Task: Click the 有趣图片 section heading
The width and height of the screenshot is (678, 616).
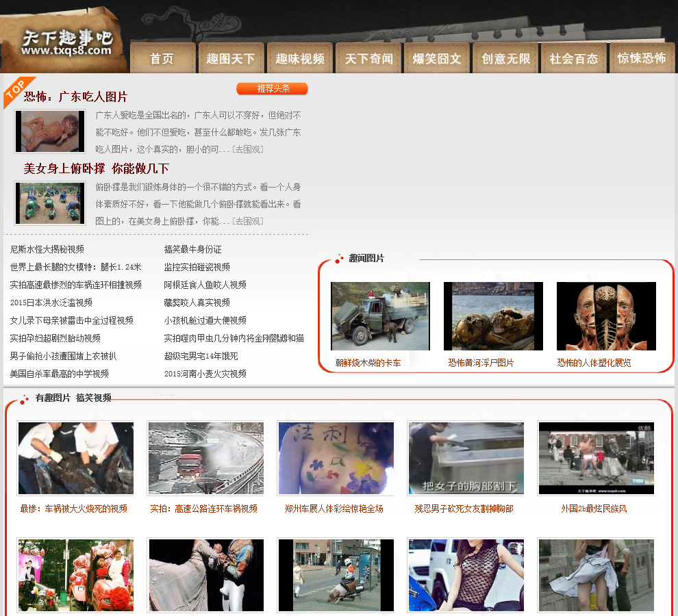Action: click(53, 398)
